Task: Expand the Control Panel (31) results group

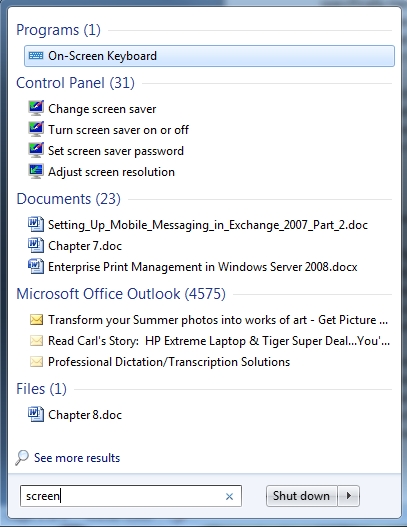Action: click(75, 83)
